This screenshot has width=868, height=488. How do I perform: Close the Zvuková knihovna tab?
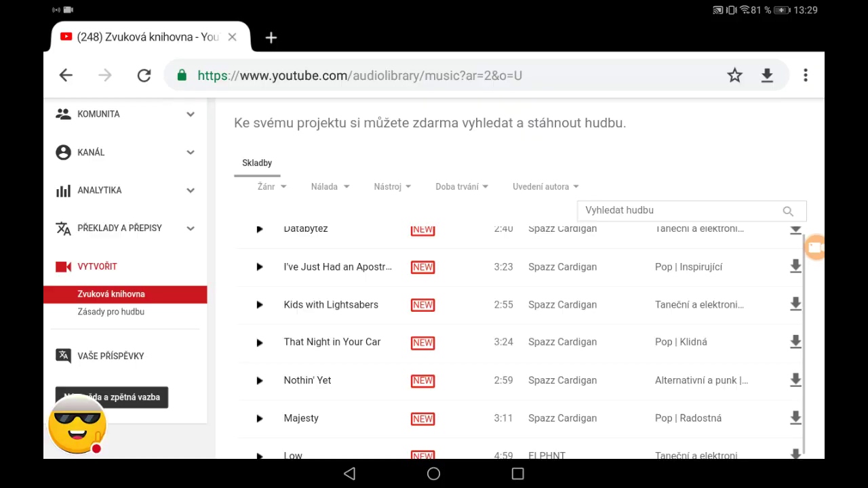coord(232,37)
